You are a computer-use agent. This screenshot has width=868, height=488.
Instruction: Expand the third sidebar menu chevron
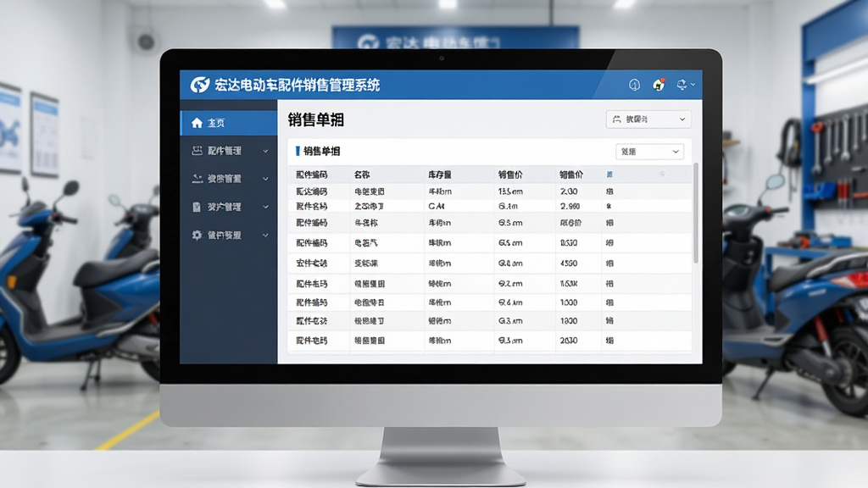point(265,180)
